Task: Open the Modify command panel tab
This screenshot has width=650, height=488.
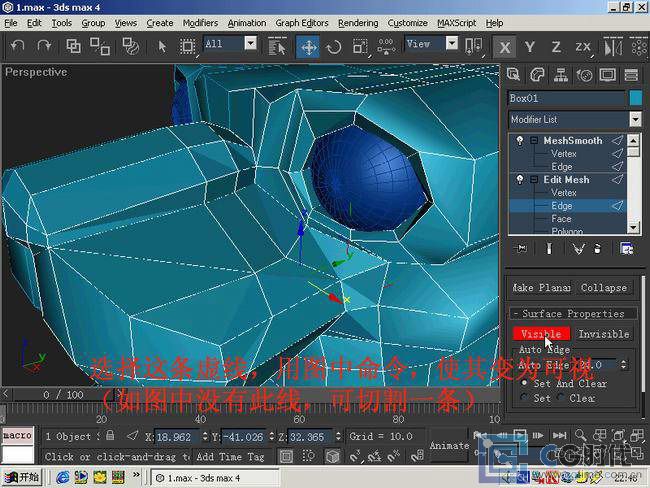Action: (537, 75)
